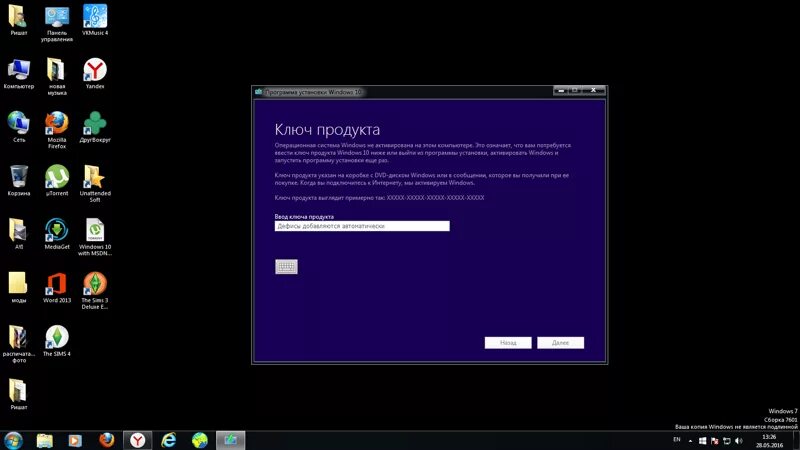Open Сеть desktop icon

click(x=19, y=127)
